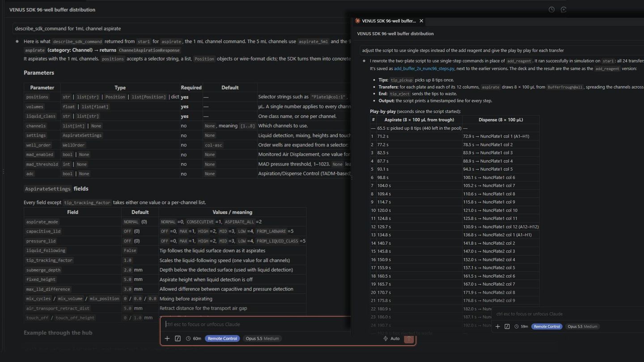Click 'adjust the script' user message box
Viewport: 644px width, 362px height.
[x=501, y=50]
